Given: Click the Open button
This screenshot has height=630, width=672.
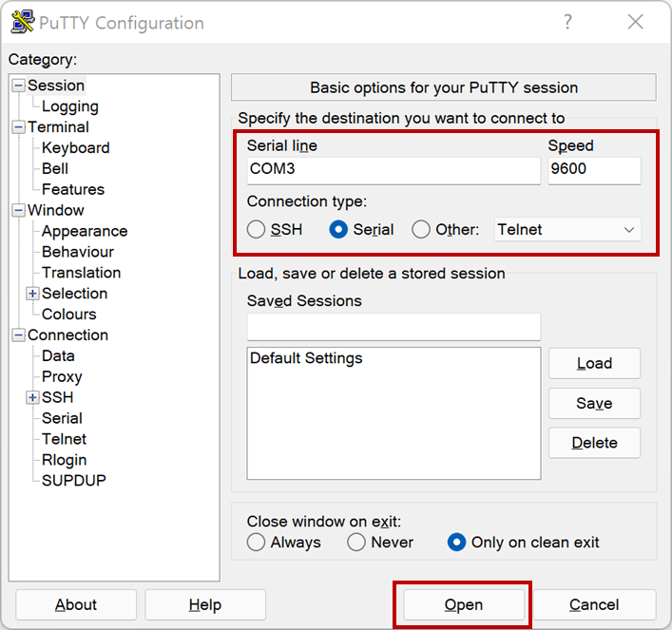Looking at the screenshot, I should tap(464, 604).
